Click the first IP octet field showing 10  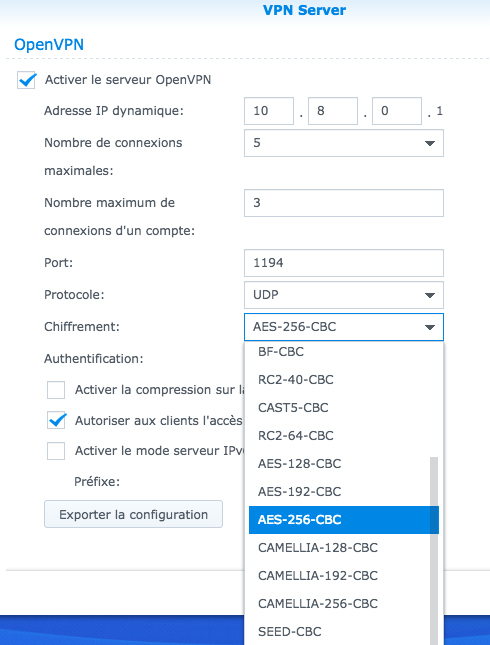click(x=269, y=111)
